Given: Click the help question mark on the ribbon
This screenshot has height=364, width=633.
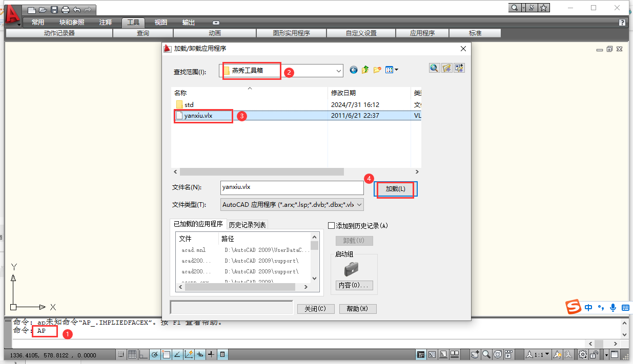Looking at the screenshot, I should pos(622,23).
